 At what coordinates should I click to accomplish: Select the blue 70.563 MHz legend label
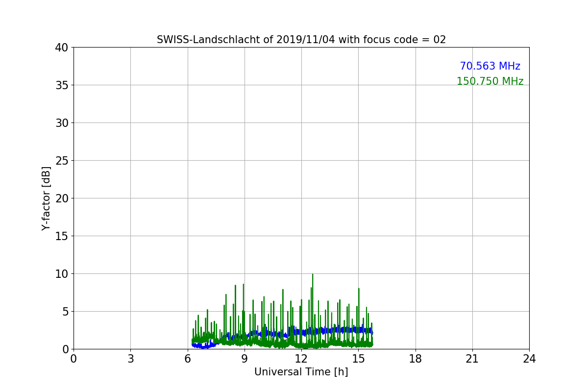(x=490, y=66)
